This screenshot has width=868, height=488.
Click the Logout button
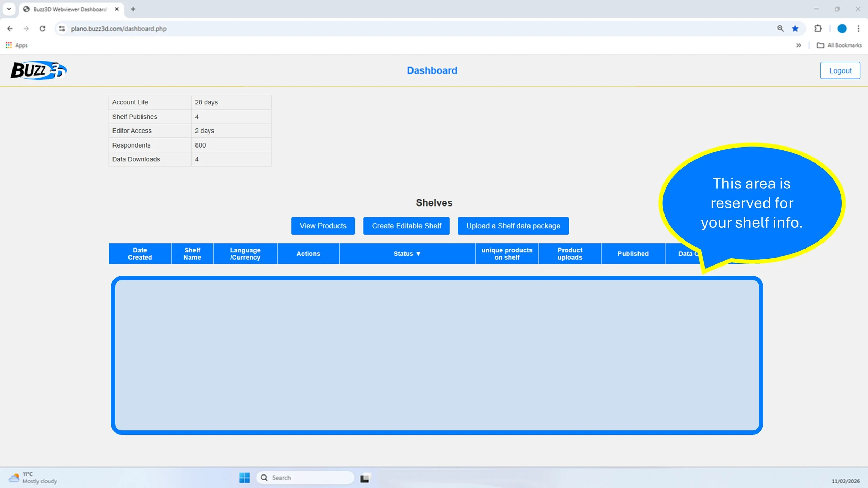840,71
